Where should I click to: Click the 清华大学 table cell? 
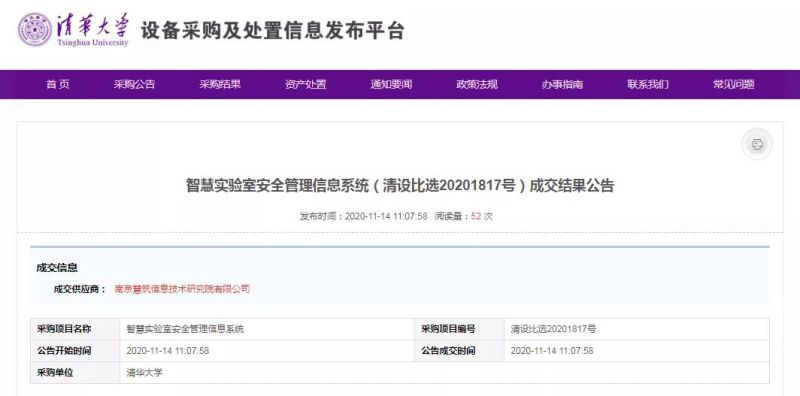(x=444, y=373)
